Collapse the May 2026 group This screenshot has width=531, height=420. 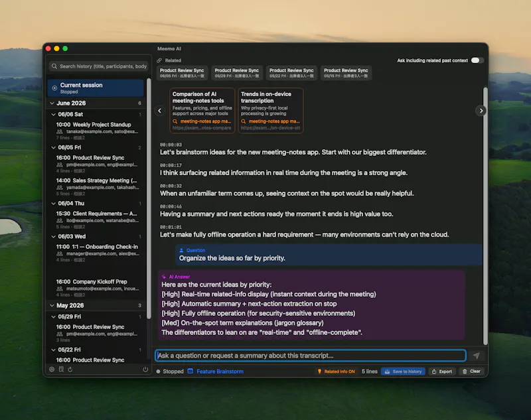pyautogui.click(x=52, y=305)
